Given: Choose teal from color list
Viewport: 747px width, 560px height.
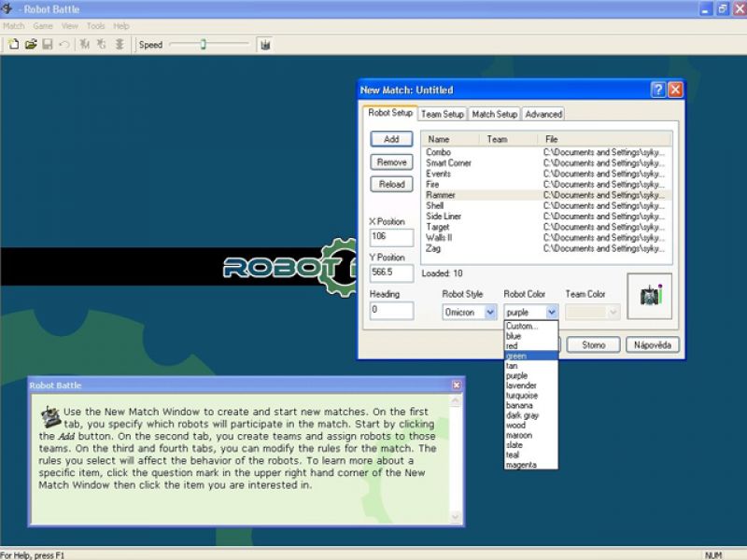Looking at the screenshot, I should [530, 455].
